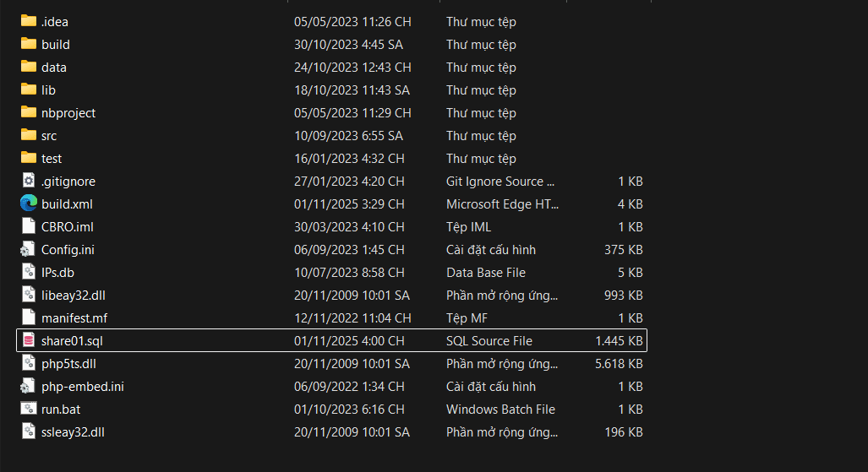Click the .gitignore file icon

[x=28, y=181]
